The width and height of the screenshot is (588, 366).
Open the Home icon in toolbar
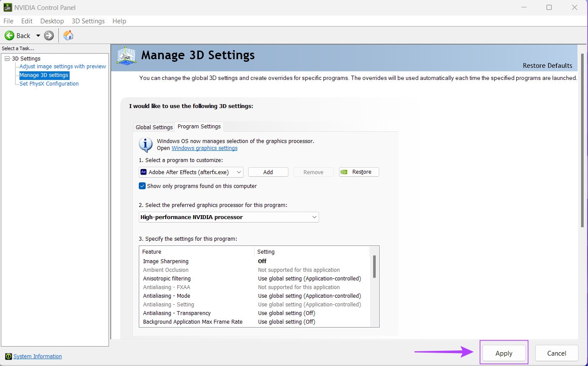click(68, 35)
